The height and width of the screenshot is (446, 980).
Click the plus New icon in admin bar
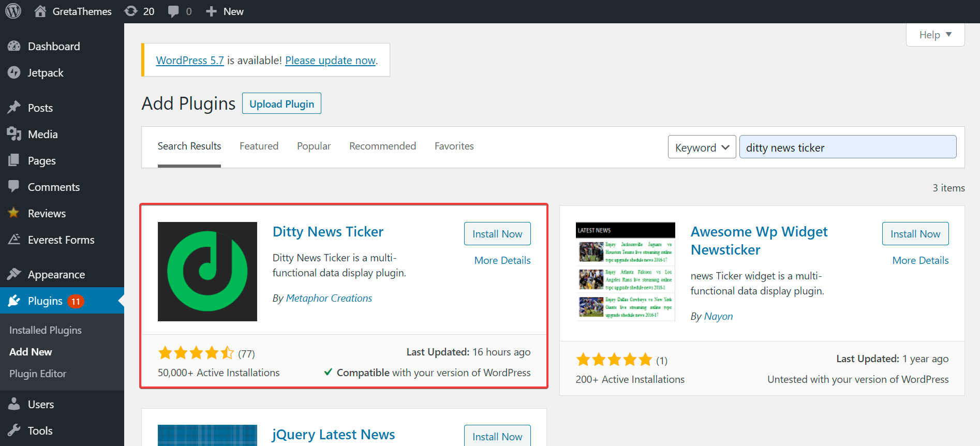coord(211,11)
